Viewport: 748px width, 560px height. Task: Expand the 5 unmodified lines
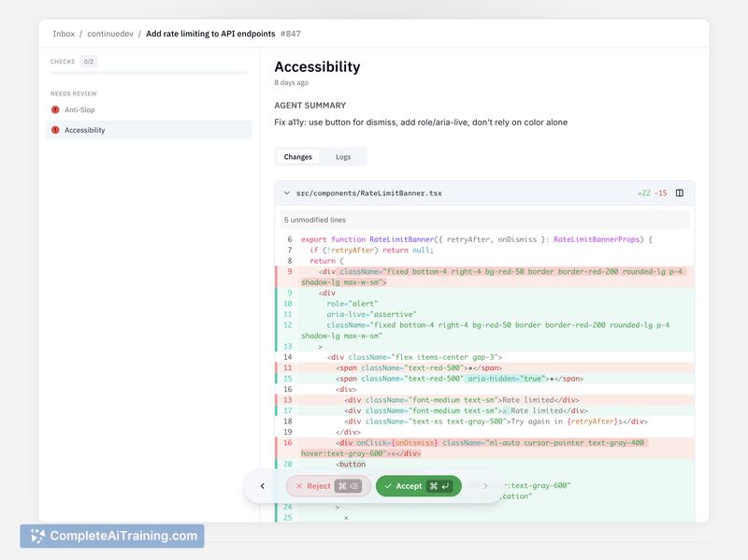coord(314,220)
